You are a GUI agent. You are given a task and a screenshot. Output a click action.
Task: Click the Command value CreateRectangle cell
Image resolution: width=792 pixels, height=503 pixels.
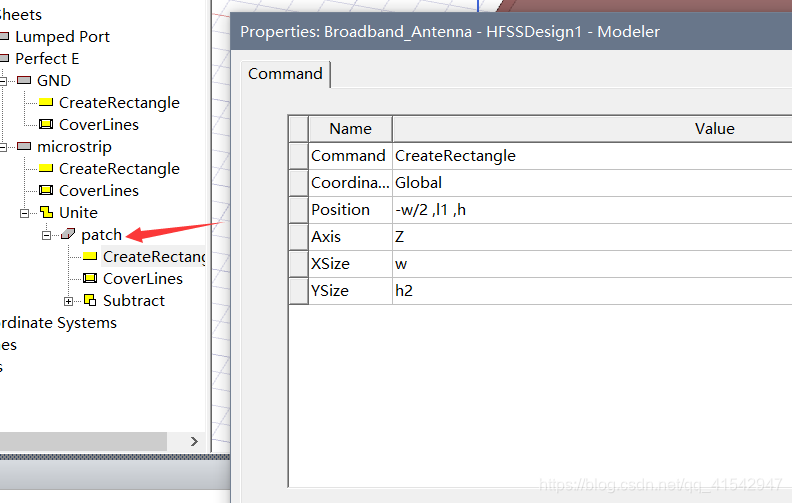[x=592, y=156]
